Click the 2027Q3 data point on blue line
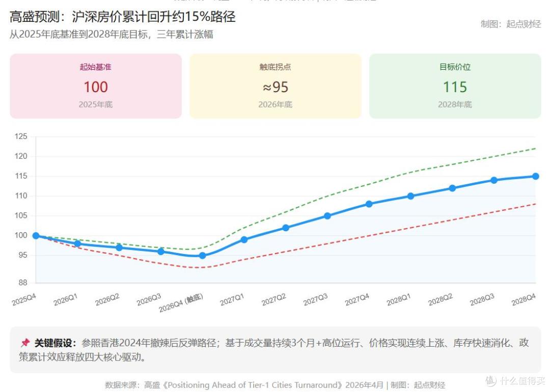The height and width of the screenshot is (392, 550). pos(327,216)
